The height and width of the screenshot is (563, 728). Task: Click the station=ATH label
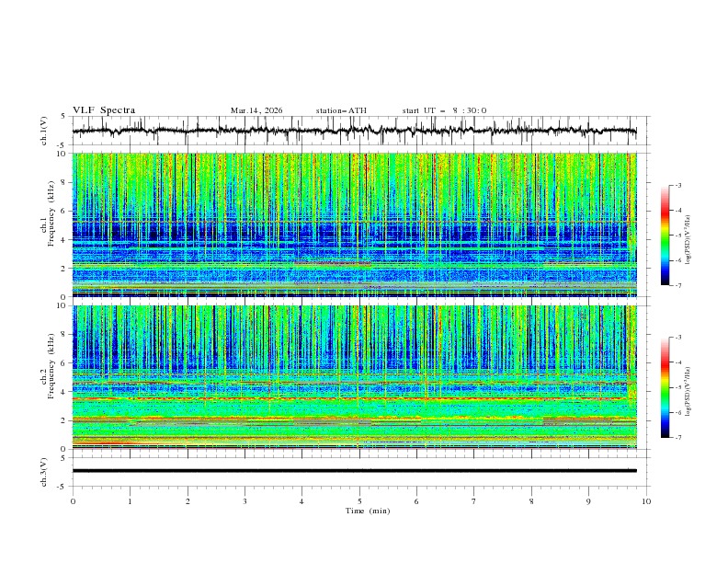(x=341, y=110)
